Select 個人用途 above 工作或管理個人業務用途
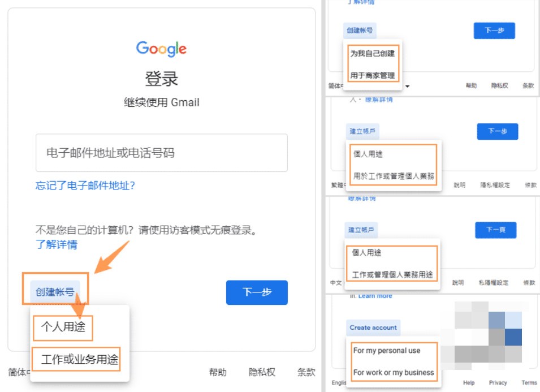The height and width of the screenshot is (392, 540). pyautogui.click(x=366, y=252)
